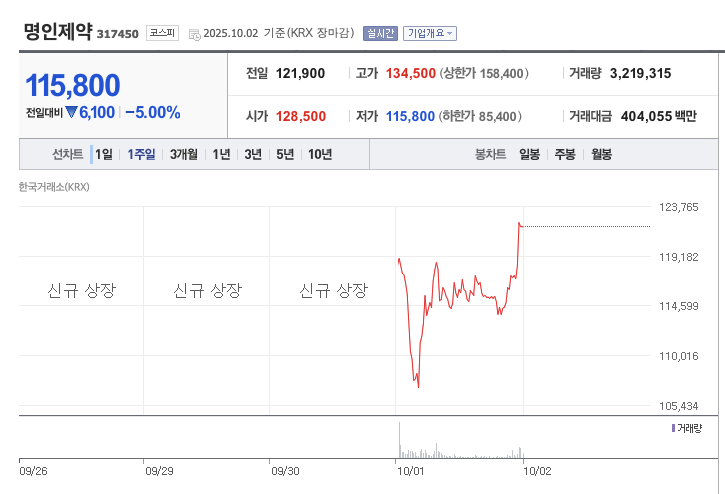Click the current price 115,800
Viewport: 725px width, 494px height.
(x=73, y=86)
